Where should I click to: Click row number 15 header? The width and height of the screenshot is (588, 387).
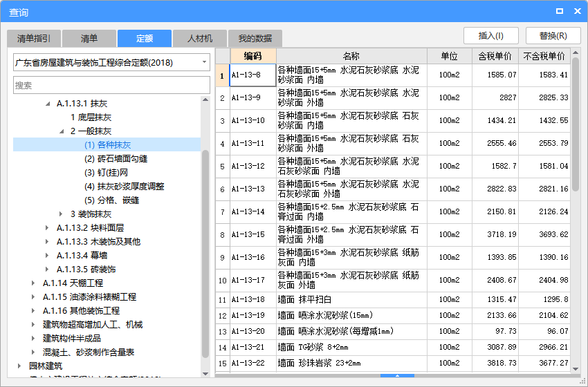[x=222, y=364]
